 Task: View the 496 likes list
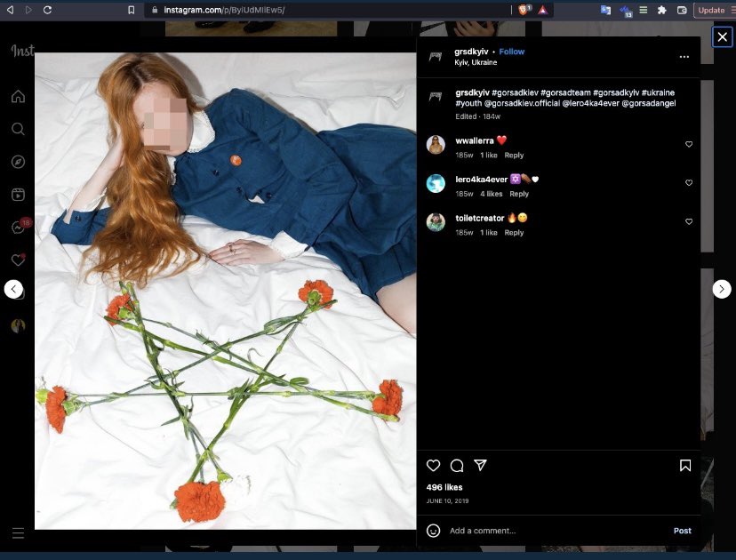444,487
